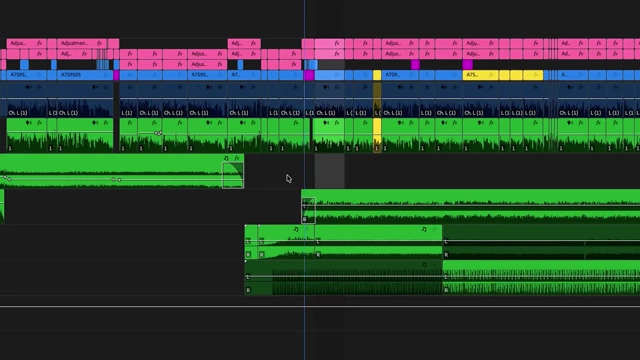Click the R channel label at the second music clip's start
Screen dimensions: 640x360
[304, 220]
